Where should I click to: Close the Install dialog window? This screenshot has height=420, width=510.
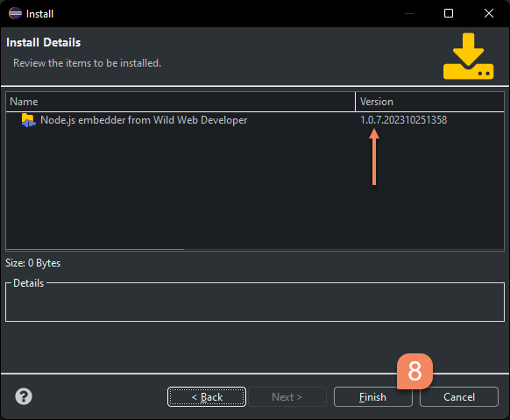point(489,13)
